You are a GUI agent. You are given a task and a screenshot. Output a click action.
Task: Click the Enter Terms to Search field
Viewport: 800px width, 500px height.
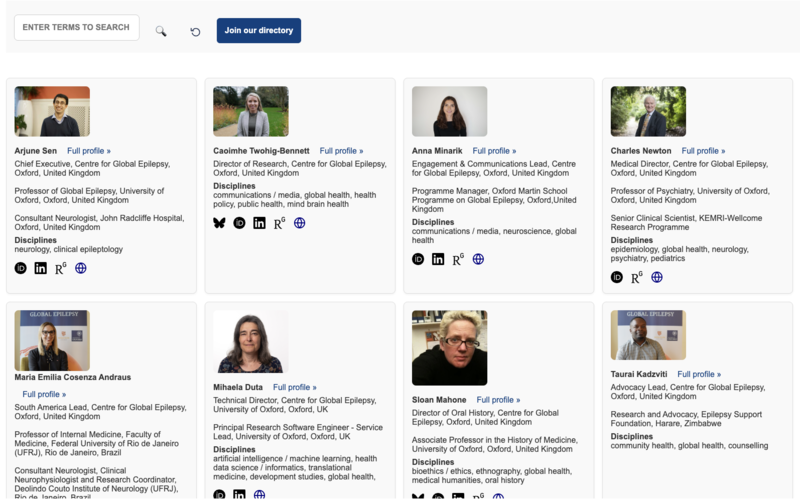click(x=77, y=28)
